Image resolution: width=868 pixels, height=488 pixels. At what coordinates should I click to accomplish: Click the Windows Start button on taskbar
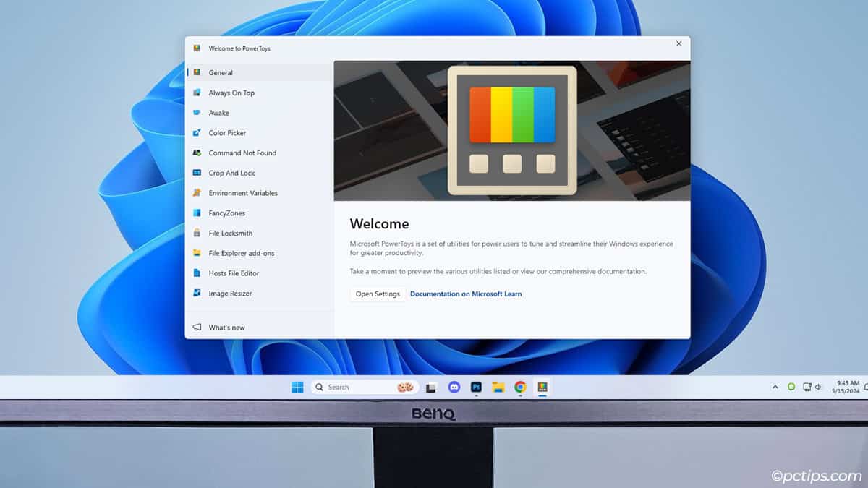[x=297, y=388]
